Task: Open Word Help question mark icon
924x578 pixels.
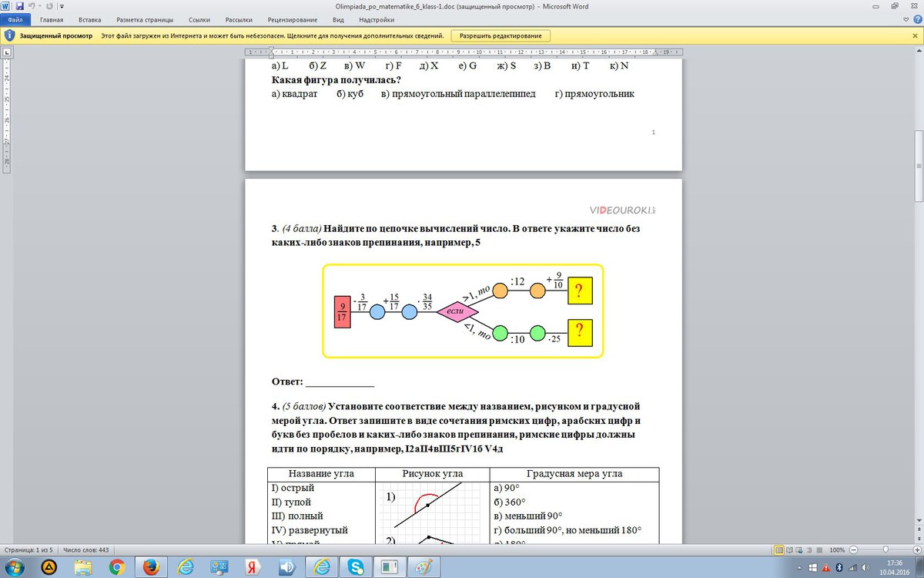Action: tap(916, 19)
